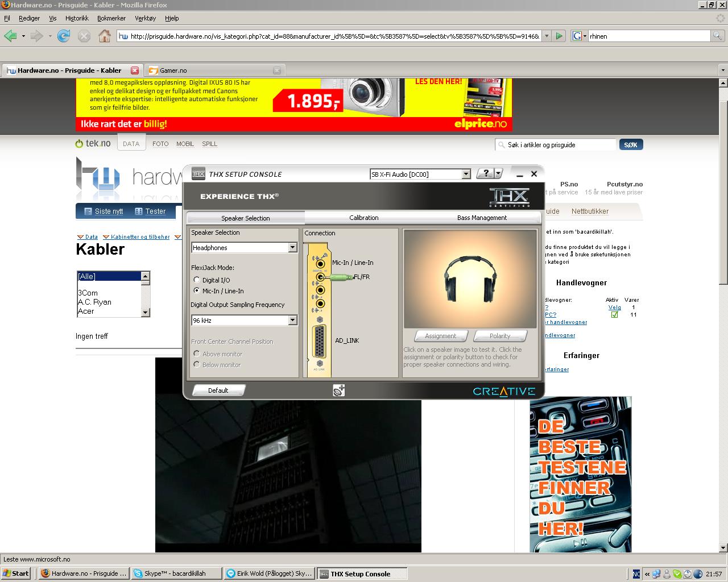
Task: Click the green Go arrow beside URL
Action: coord(559,36)
